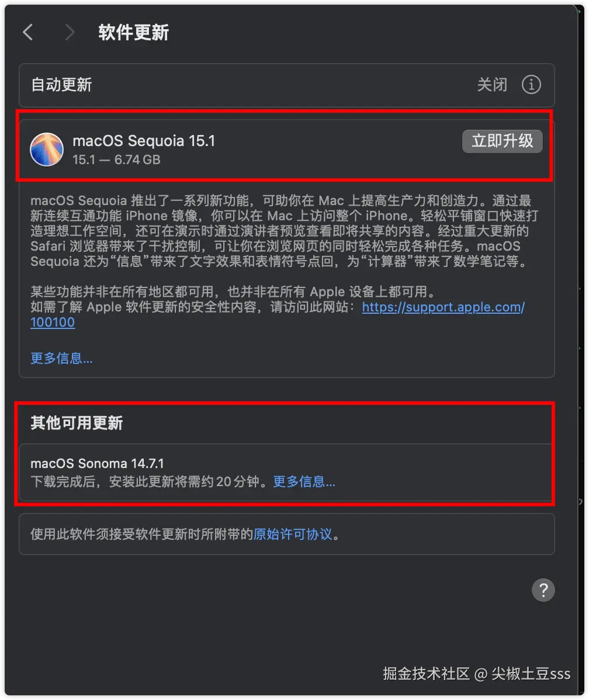589x700 pixels.
Task: Click 关闭 status in the auto update row
Action: [x=492, y=84]
